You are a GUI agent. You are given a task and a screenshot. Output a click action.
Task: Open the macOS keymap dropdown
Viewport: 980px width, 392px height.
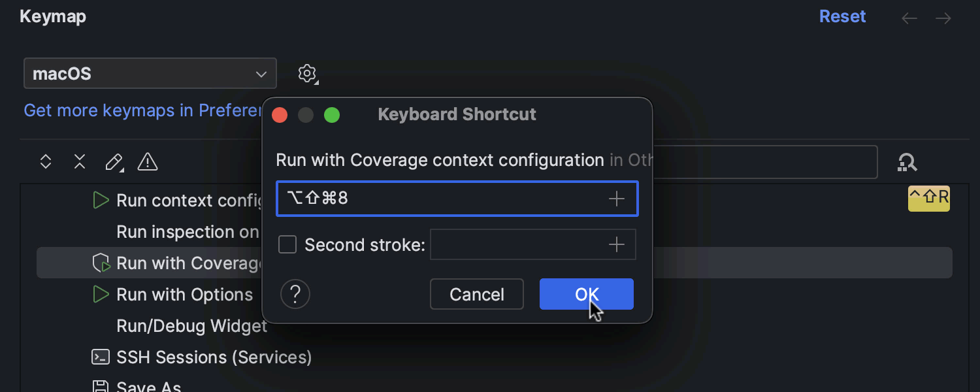pos(150,73)
